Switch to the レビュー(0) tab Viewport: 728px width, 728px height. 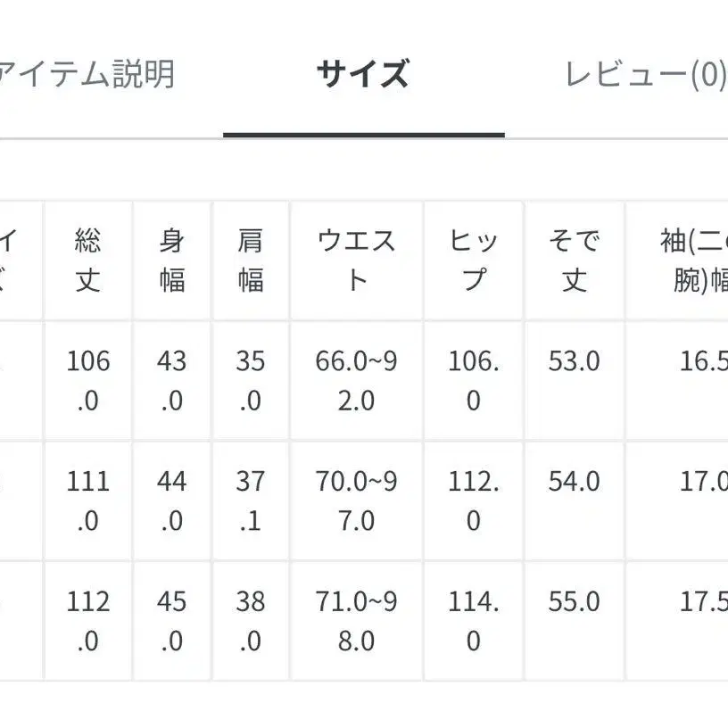(645, 75)
